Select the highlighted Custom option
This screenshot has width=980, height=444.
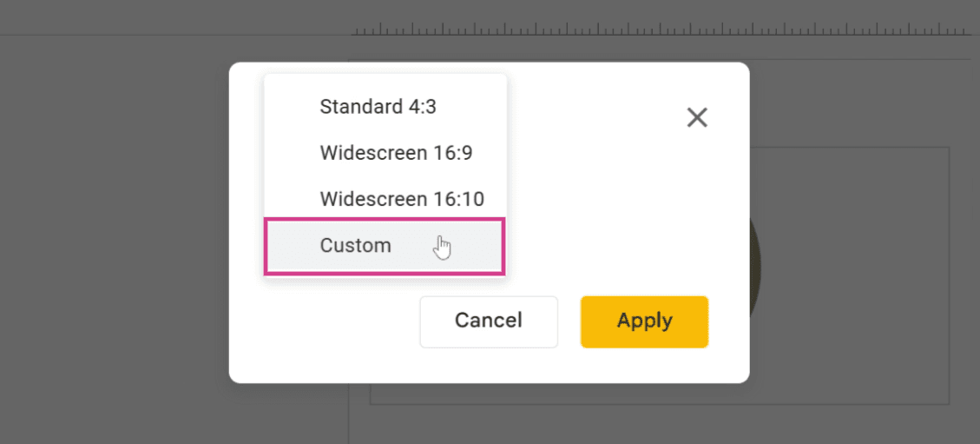pos(385,246)
